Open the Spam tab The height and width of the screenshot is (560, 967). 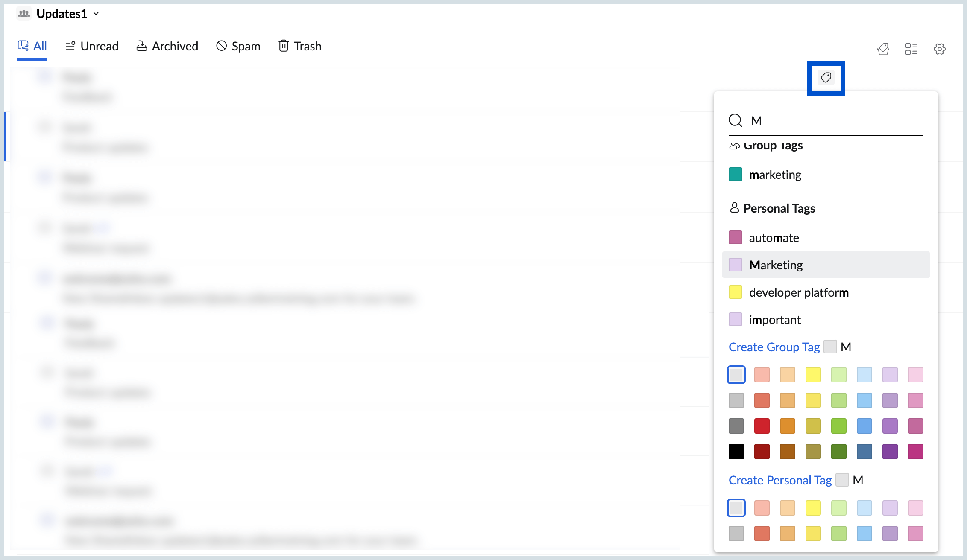point(238,46)
